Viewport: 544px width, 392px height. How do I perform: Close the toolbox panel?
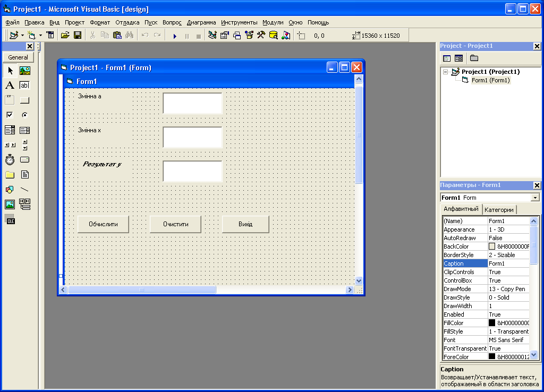point(30,46)
